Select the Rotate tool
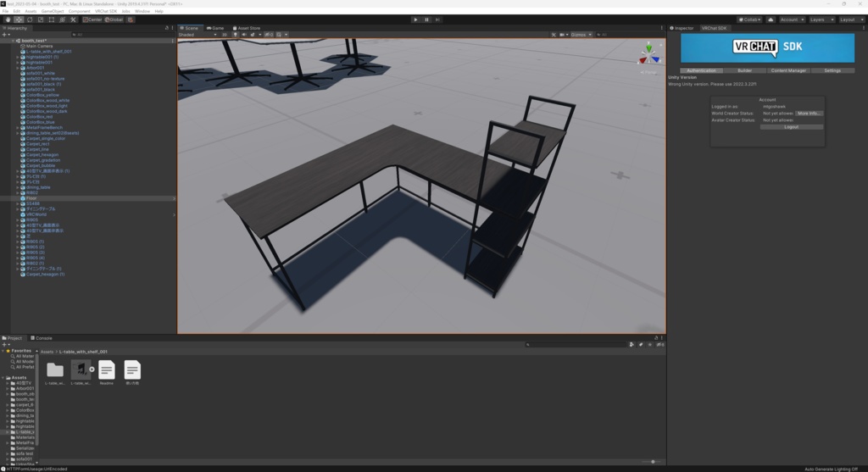Viewport: 868px width, 472px height. click(30, 19)
